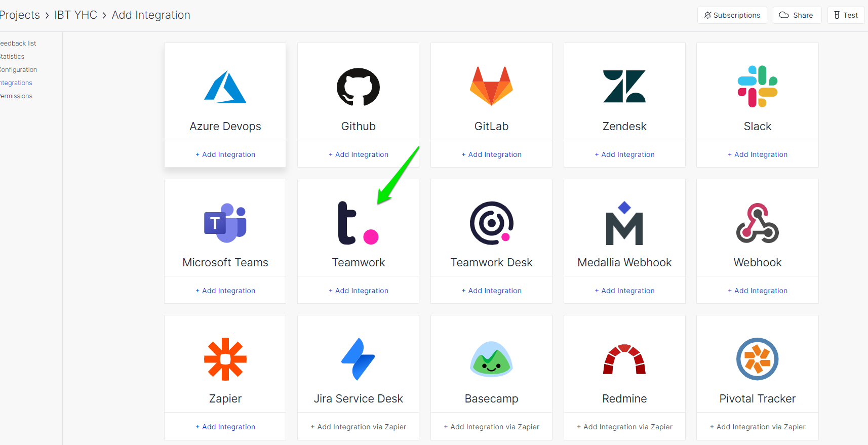Click the Jira Service Desk card title
Viewport: 868px width, 445px height.
[359, 398]
